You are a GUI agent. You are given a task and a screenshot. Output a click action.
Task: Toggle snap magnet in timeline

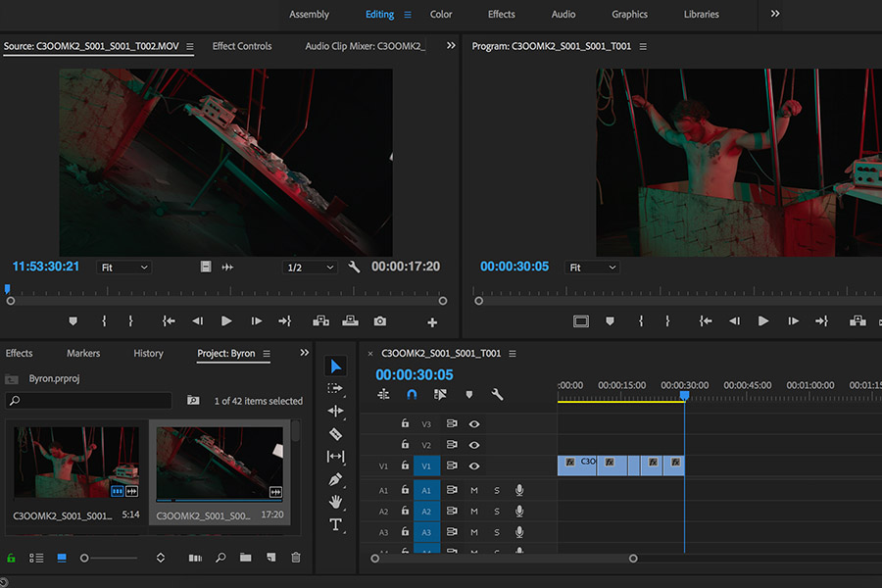click(412, 394)
